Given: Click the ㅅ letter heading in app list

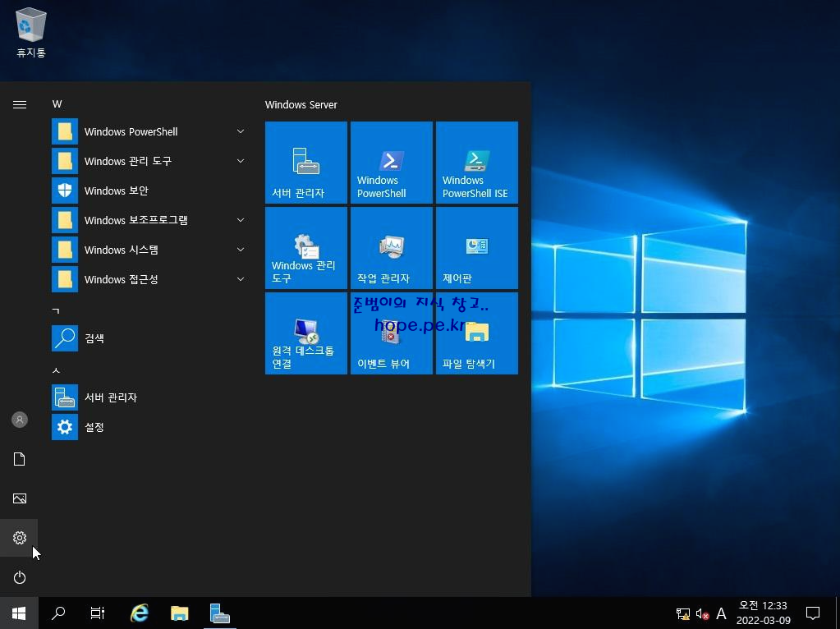Looking at the screenshot, I should click(56, 370).
